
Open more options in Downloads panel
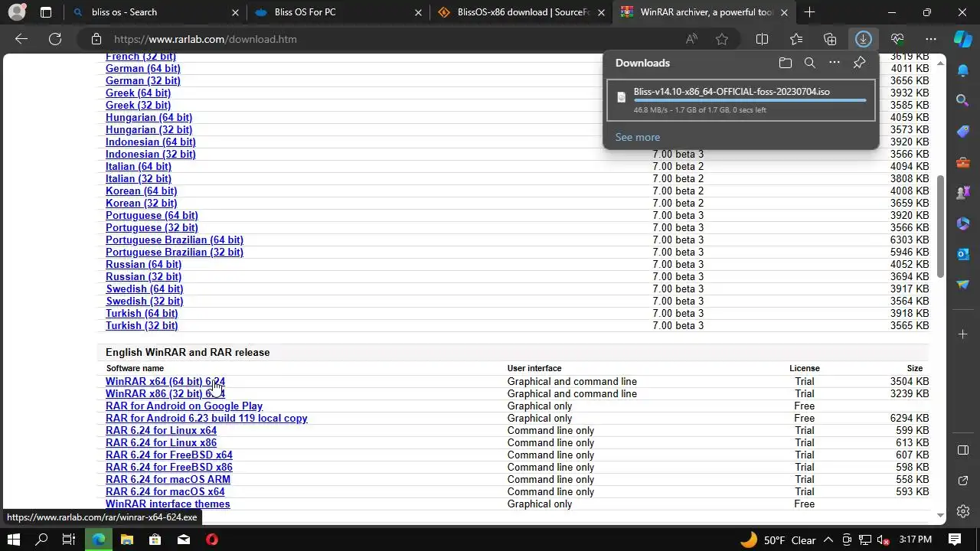click(835, 63)
